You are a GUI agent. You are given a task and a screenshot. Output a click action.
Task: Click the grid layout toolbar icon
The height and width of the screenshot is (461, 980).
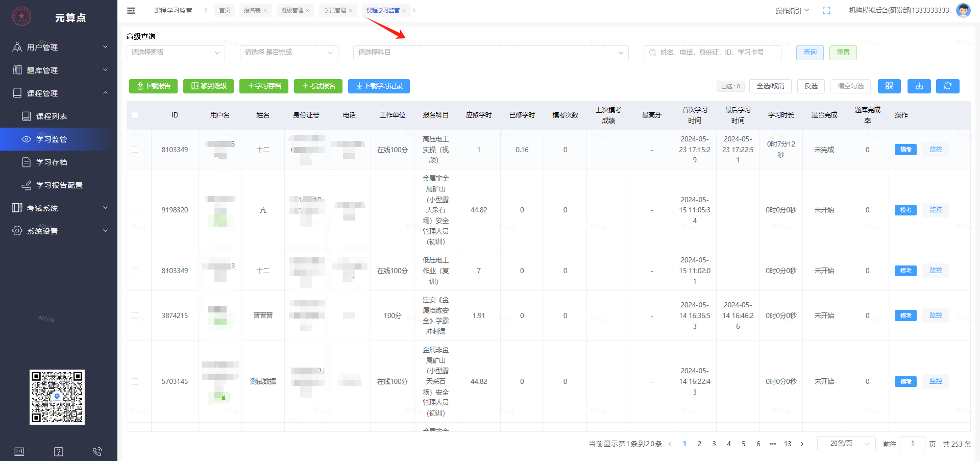click(x=889, y=86)
